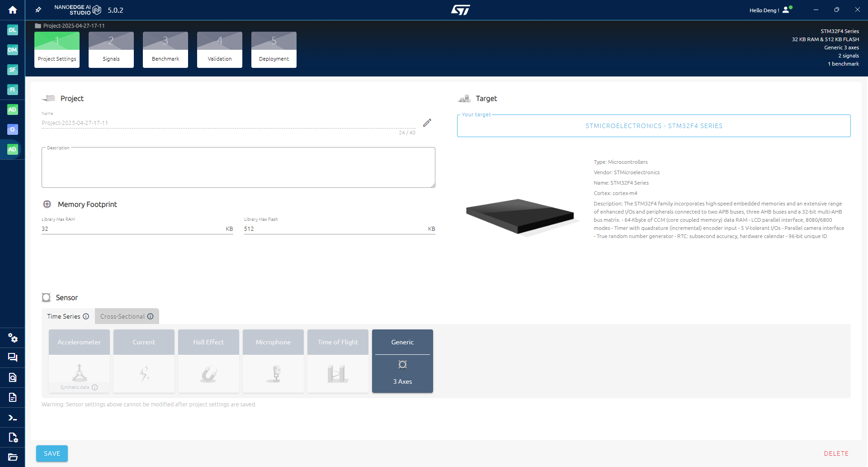Click the '2 signals' summary text

[x=849, y=56]
